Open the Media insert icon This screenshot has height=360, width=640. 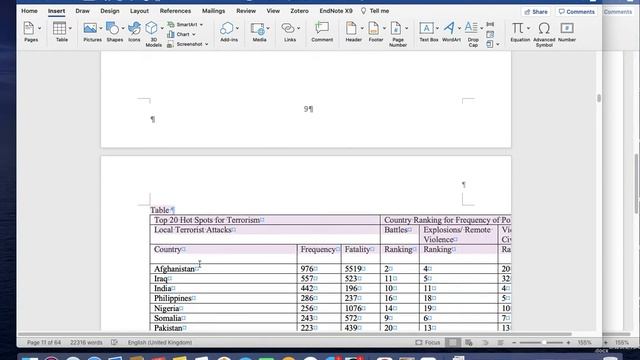coord(258,29)
